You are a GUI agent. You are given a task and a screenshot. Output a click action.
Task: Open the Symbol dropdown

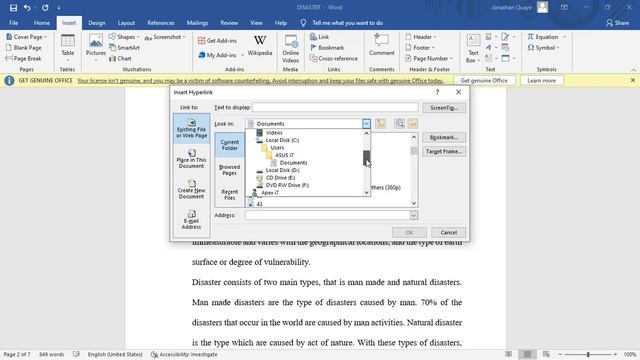[x=543, y=47]
